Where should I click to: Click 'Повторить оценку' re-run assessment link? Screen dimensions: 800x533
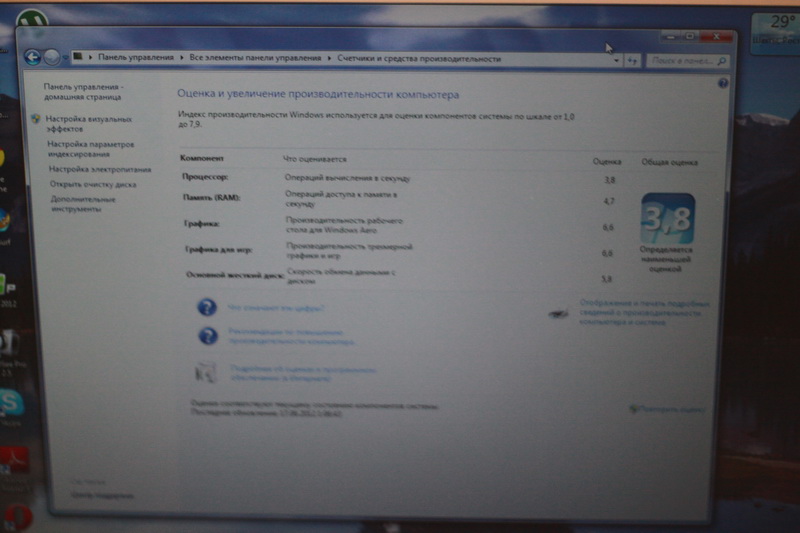coord(672,409)
